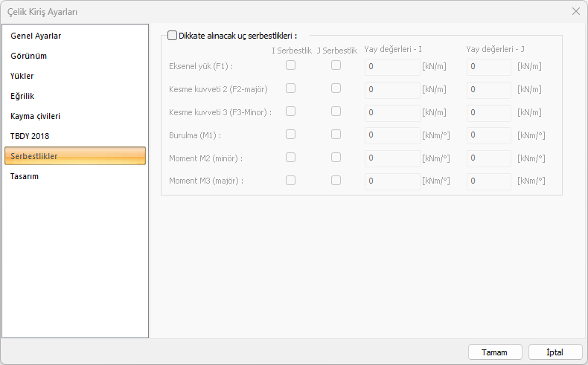The width and height of the screenshot is (588, 365).
Task: Focus Yay değerleri - I field for Burulma
Action: [x=392, y=135]
